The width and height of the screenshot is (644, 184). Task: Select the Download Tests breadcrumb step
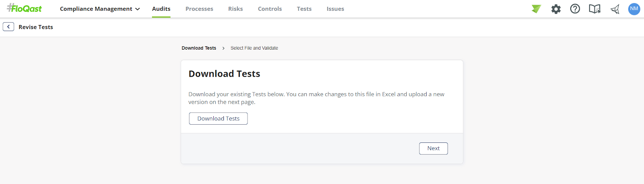click(199, 48)
